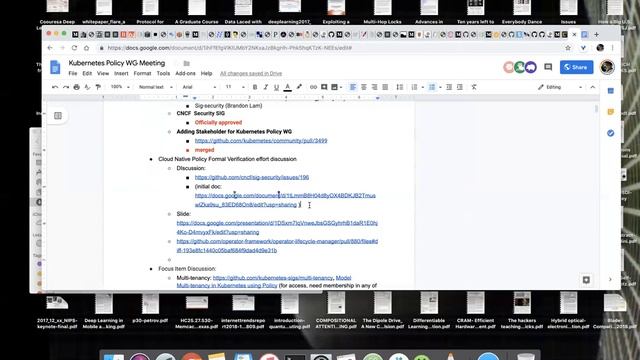The width and height of the screenshot is (640, 360).
Task: Clear the text formatting
Action: pyautogui.click(x=474, y=87)
